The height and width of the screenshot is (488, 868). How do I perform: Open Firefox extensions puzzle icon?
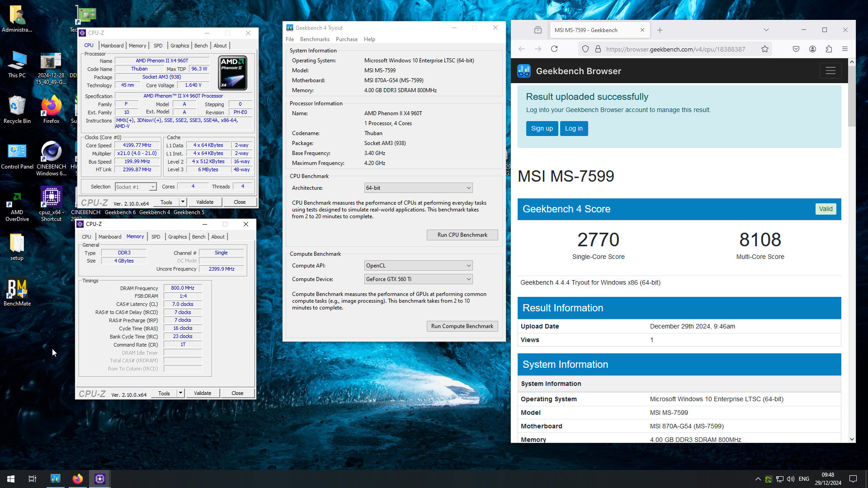[829, 49]
